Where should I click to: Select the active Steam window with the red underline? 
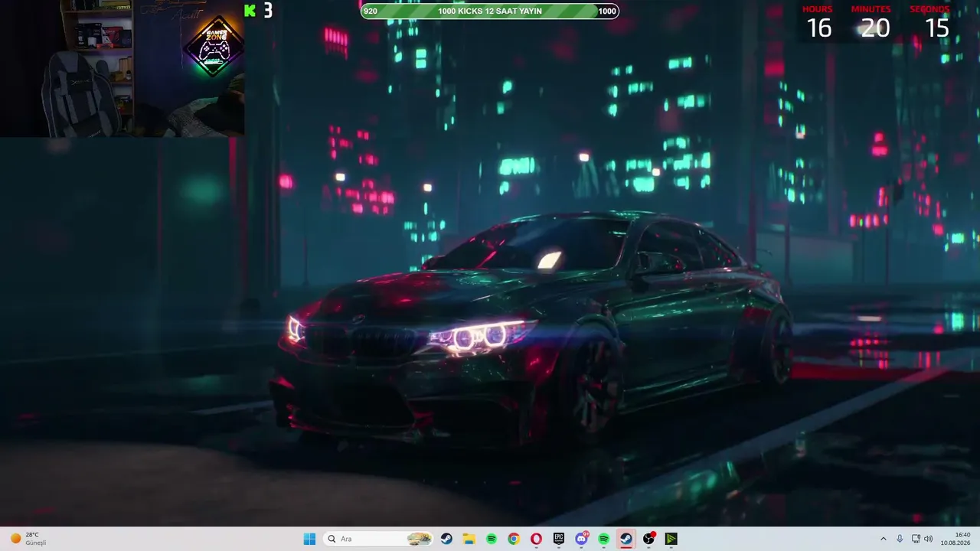626,539
